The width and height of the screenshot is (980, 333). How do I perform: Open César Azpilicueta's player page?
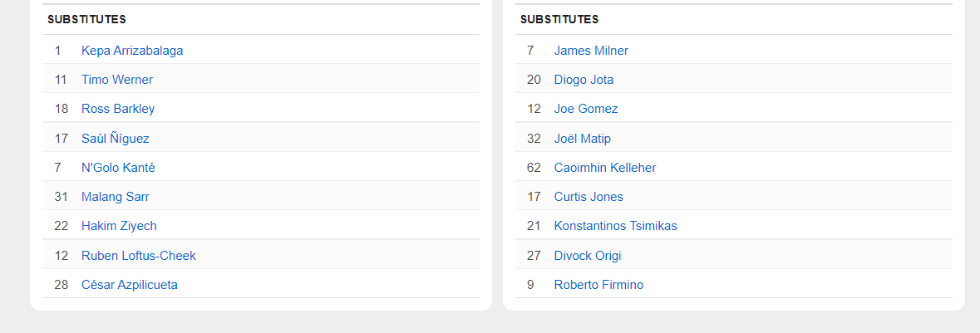[x=130, y=285]
